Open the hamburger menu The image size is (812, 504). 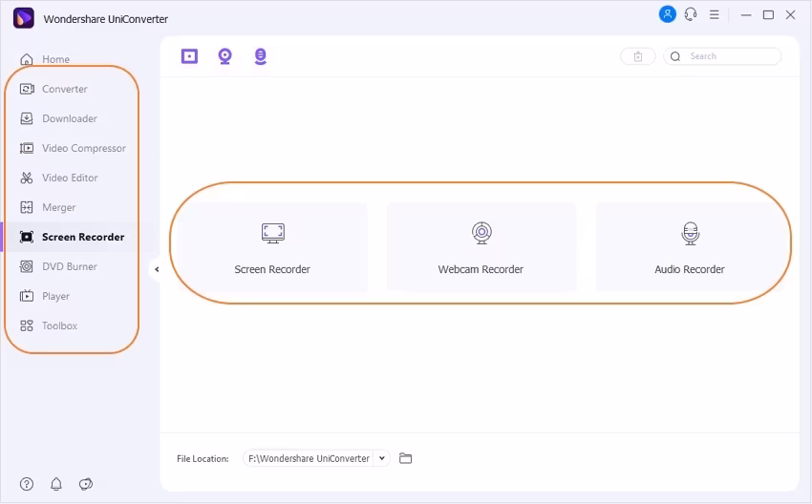pos(715,14)
